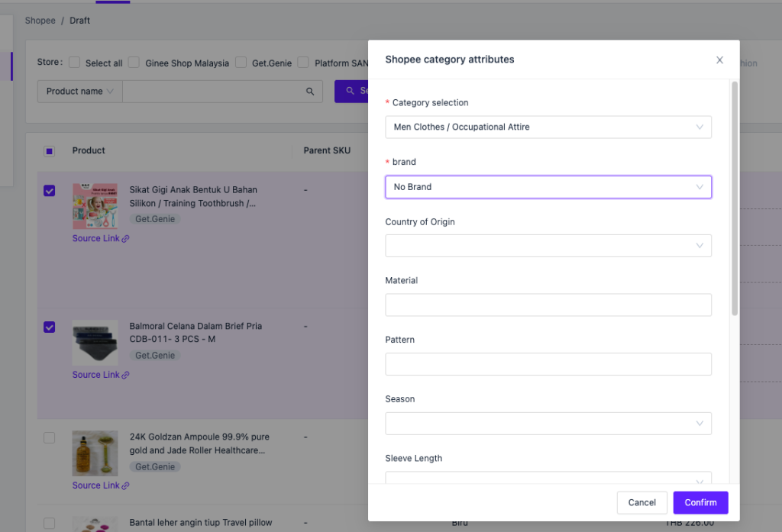Click the magnifier icon in search field

[x=310, y=92]
